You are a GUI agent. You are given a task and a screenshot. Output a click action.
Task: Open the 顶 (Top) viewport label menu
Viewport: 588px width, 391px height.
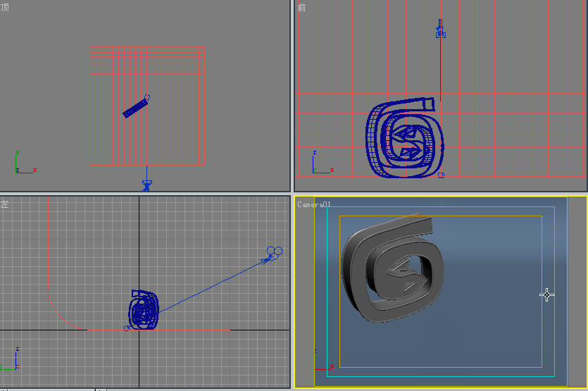(x=6, y=8)
